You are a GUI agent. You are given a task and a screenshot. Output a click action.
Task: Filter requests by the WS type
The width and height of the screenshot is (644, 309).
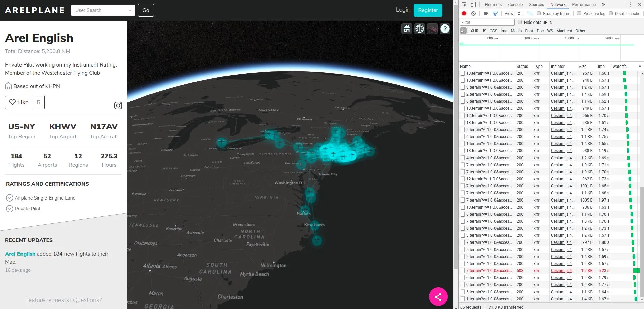point(550,31)
